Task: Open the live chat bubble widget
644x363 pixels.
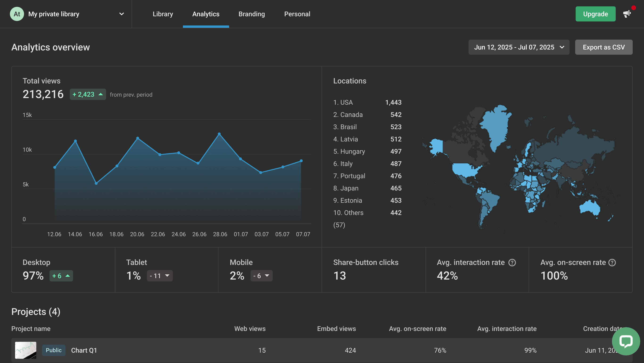Action: tap(626, 341)
